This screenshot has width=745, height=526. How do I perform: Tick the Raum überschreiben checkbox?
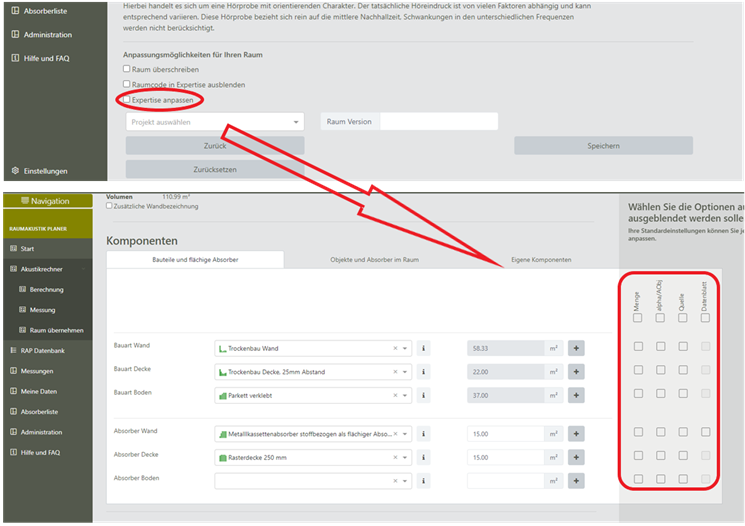click(x=127, y=69)
